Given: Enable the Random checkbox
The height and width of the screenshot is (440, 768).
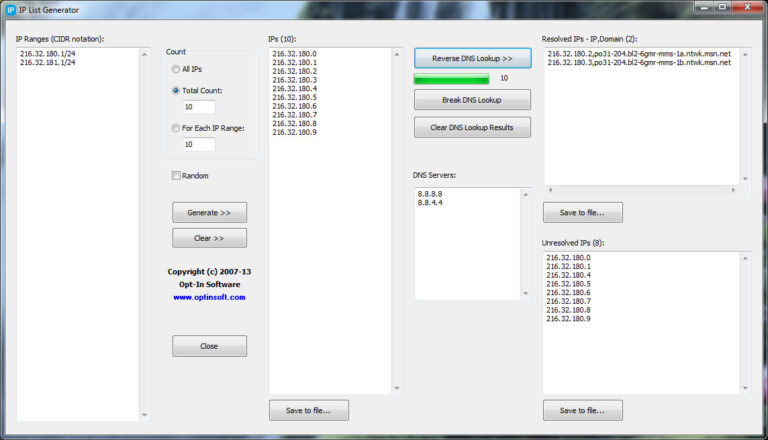Looking at the screenshot, I should point(176,175).
